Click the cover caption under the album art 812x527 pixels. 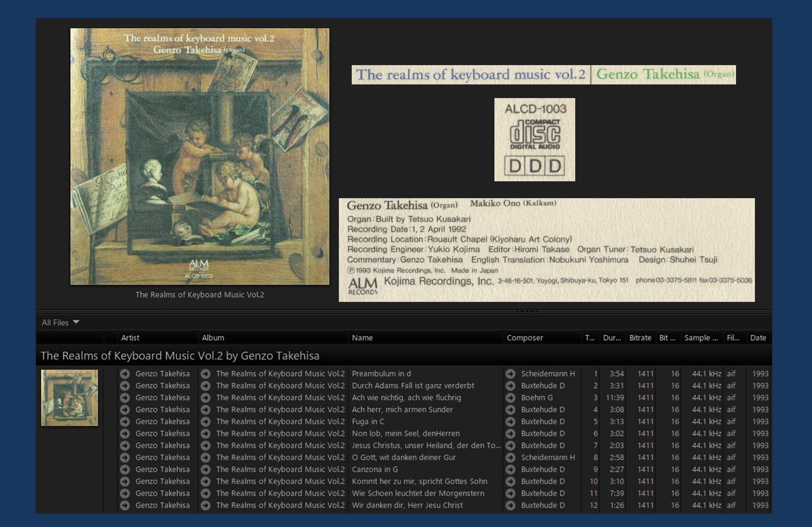click(200, 295)
